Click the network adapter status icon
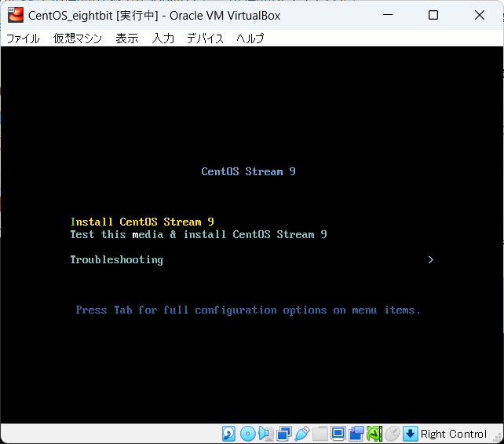This screenshot has width=504, height=444. pos(284,434)
